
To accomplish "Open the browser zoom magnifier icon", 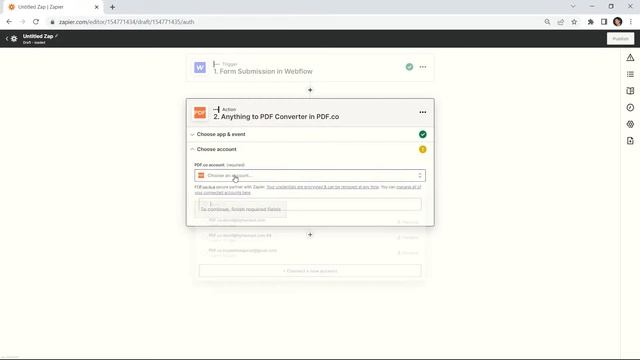I will click(547, 22).
